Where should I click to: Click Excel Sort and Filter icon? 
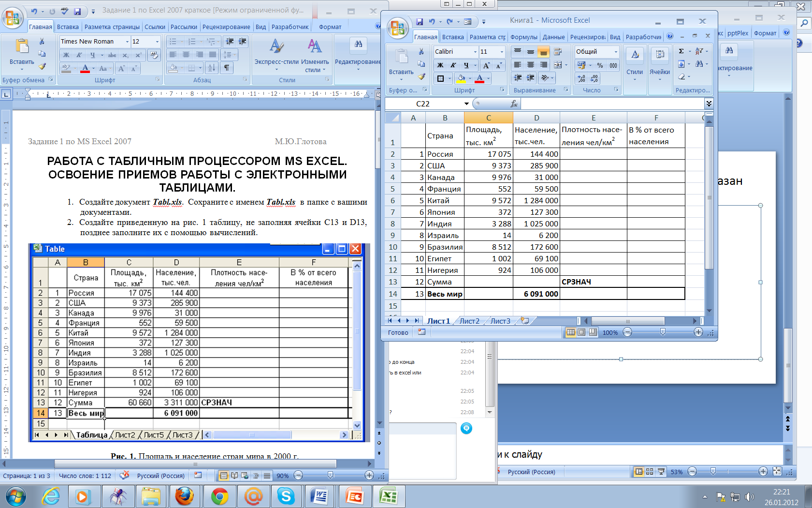699,51
